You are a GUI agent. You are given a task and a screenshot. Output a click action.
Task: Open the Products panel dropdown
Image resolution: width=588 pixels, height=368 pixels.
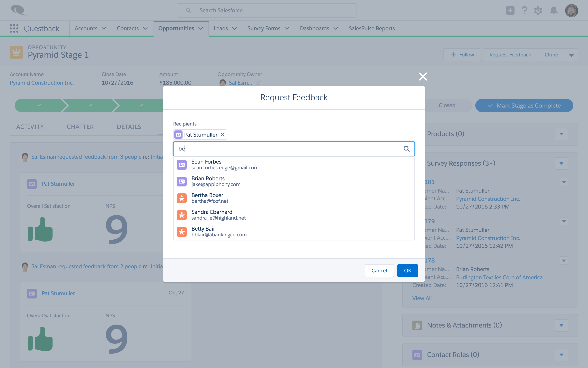(x=561, y=134)
